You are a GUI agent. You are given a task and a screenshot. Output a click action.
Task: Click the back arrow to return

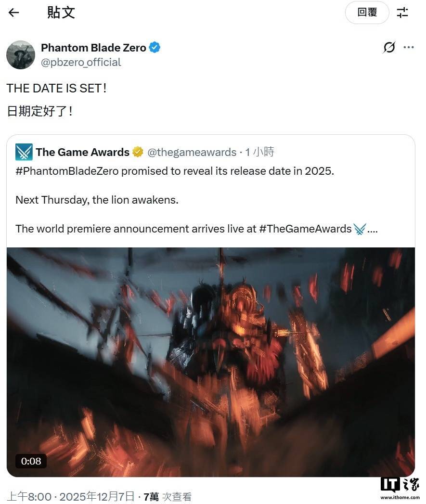[14, 13]
